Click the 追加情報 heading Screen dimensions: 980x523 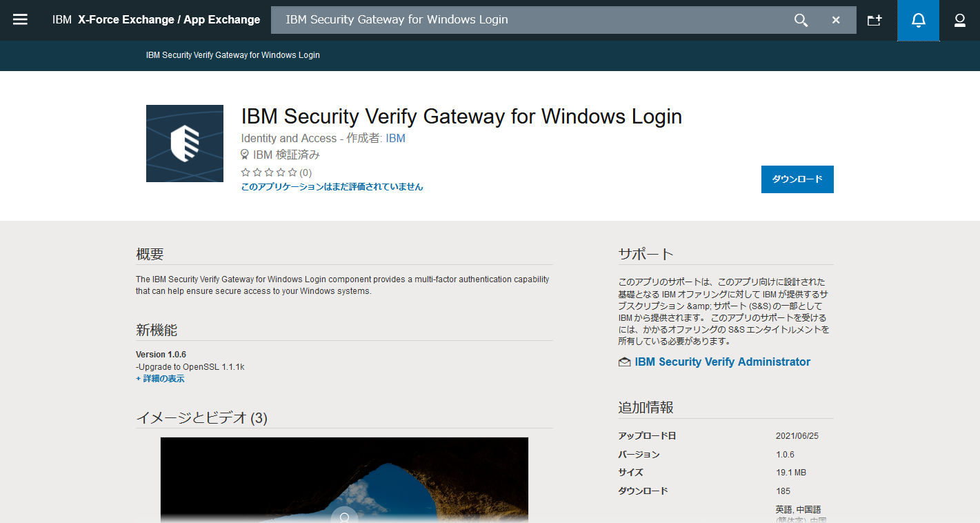[646, 408]
